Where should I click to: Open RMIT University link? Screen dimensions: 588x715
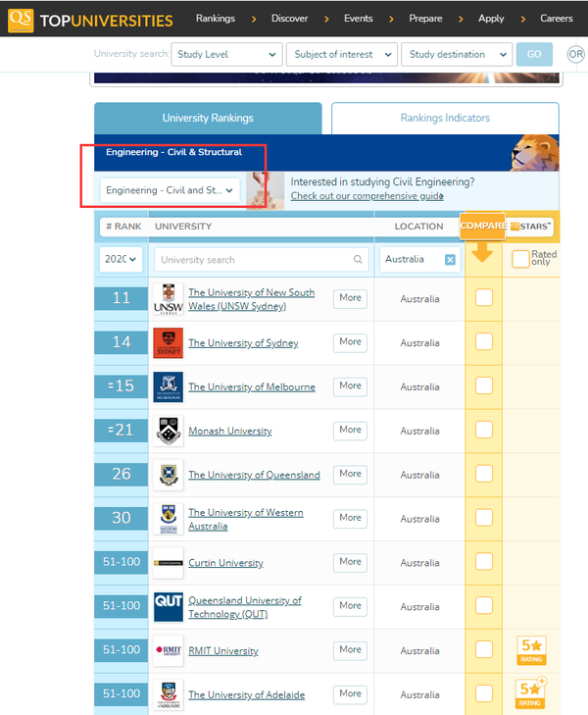click(x=223, y=650)
